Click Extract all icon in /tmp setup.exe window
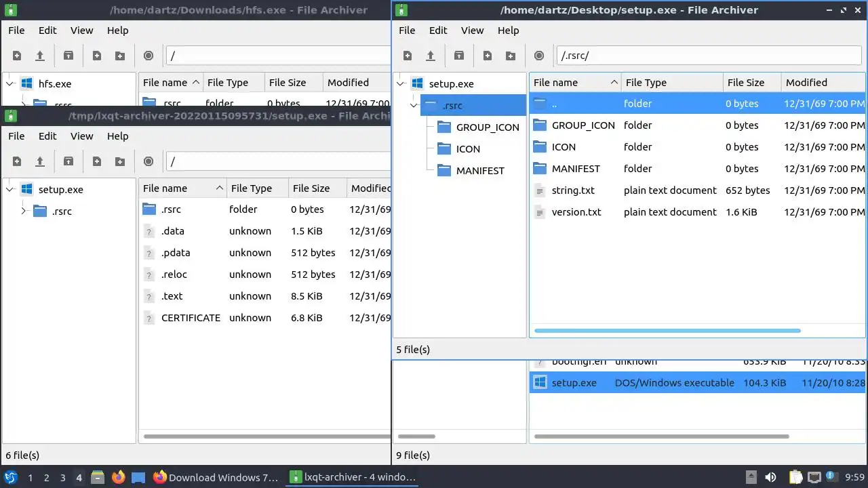 [68, 161]
